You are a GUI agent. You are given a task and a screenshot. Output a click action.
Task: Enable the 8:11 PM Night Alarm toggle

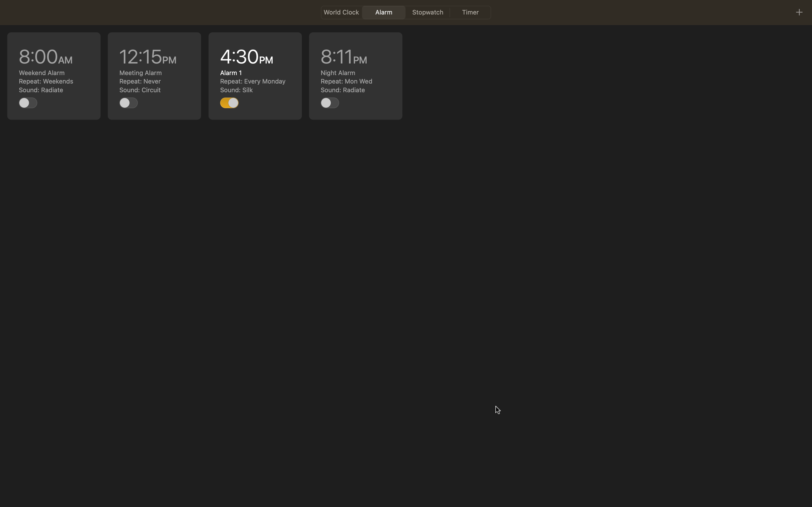[x=329, y=103]
